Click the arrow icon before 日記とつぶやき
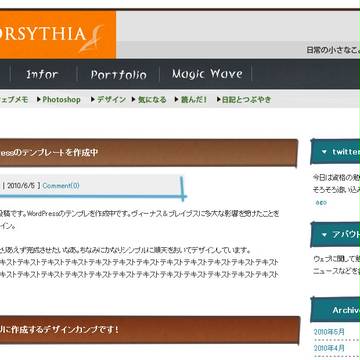This screenshot has width=360, height=360. coord(219,99)
